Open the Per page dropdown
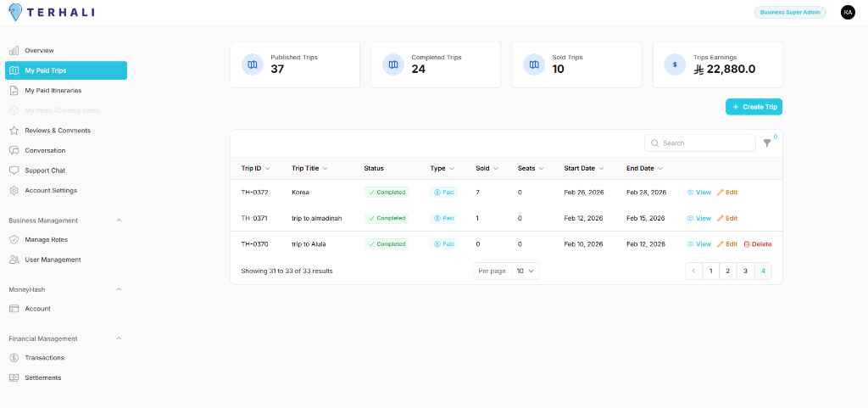This screenshot has width=868, height=408. [506, 271]
